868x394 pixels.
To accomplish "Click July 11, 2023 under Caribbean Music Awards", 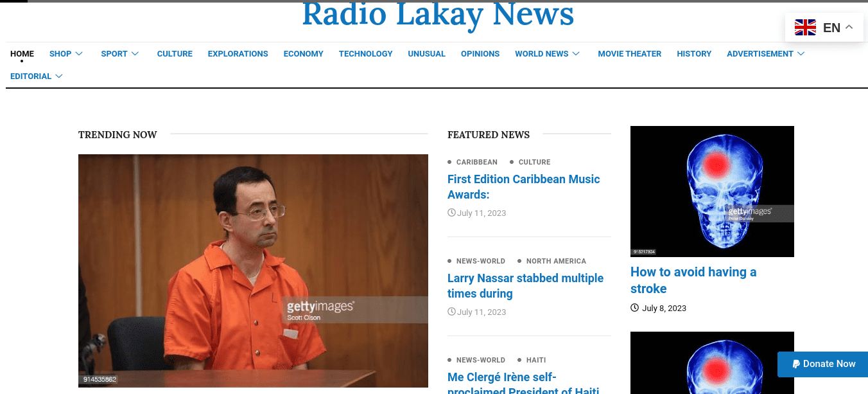I will click(x=482, y=213).
